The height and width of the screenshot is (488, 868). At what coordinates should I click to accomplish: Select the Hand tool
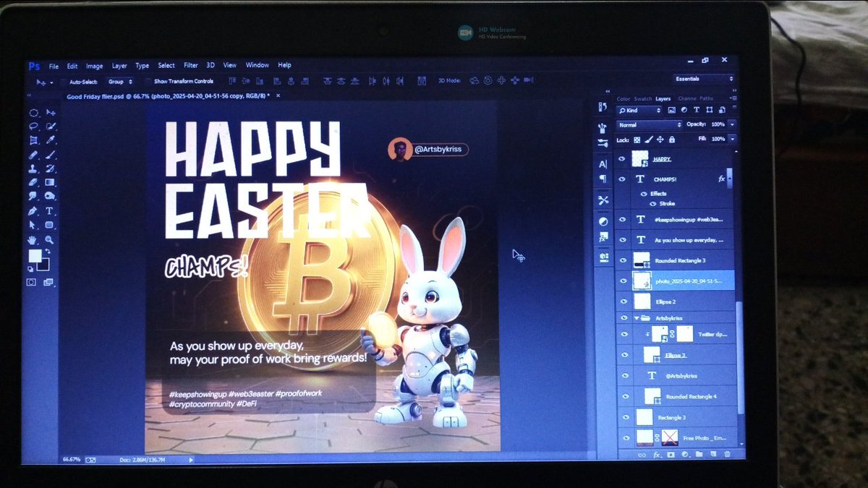pyautogui.click(x=33, y=239)
